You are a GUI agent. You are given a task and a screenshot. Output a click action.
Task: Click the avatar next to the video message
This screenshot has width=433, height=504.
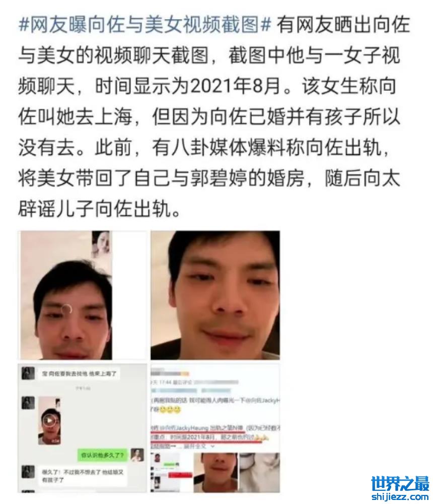28,403
